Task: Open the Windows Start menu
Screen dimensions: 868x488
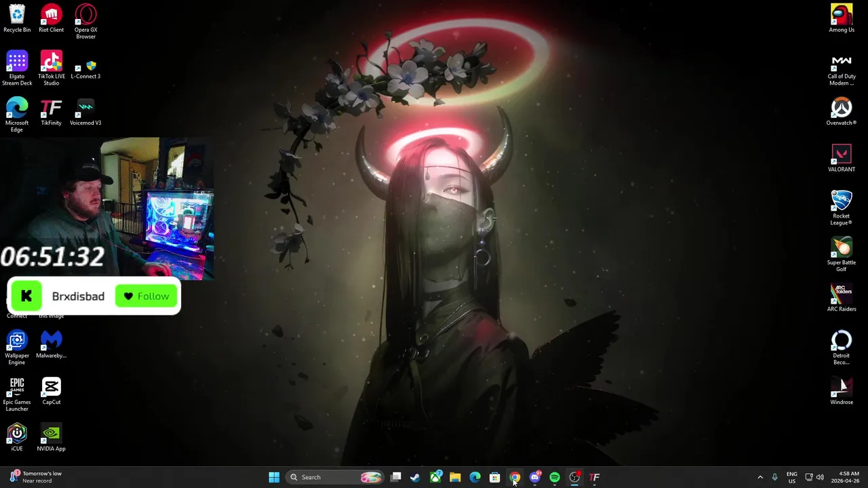Action: [x=274, y=477]
